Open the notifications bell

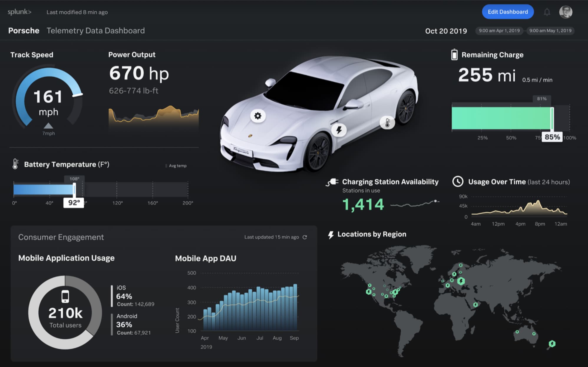point(547,12)
